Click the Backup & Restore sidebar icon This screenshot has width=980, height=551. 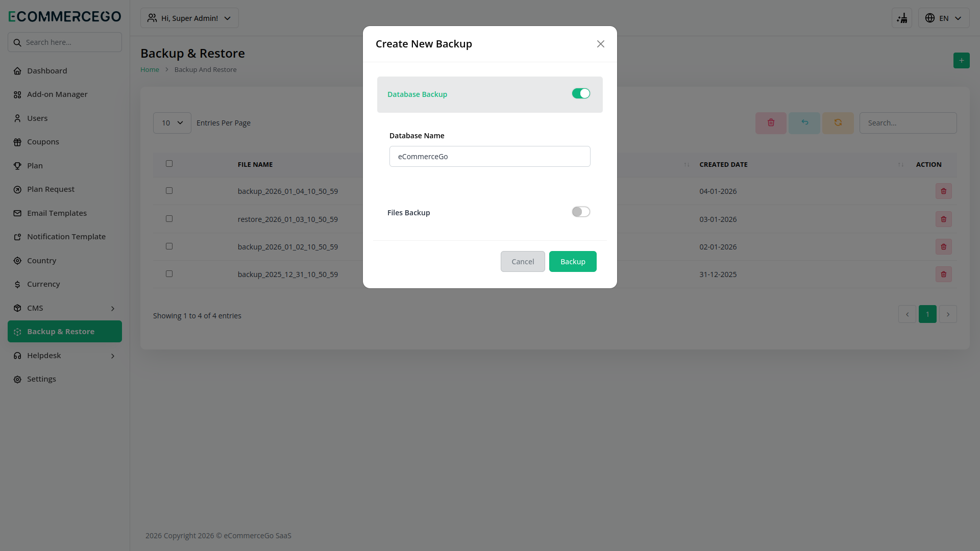tap(17, 332)
